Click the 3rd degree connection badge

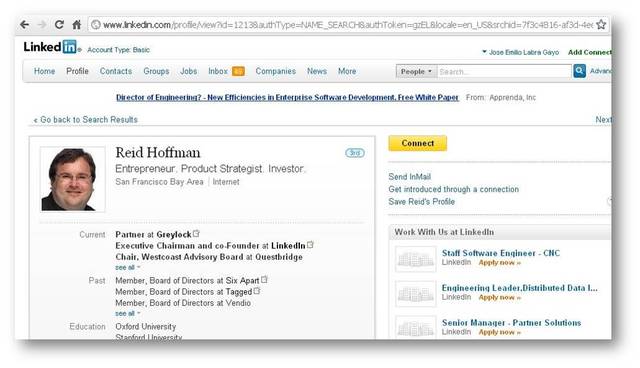coord(355,153)
